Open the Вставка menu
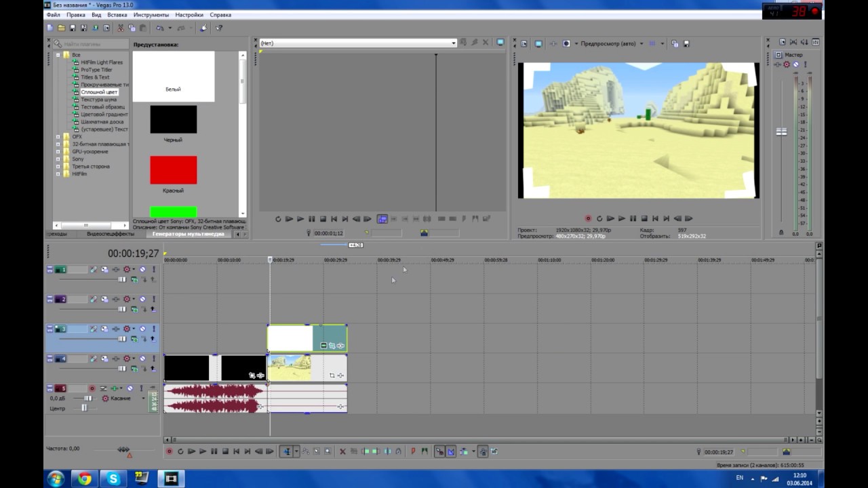 pyautogui.click(x=117, y=15)
